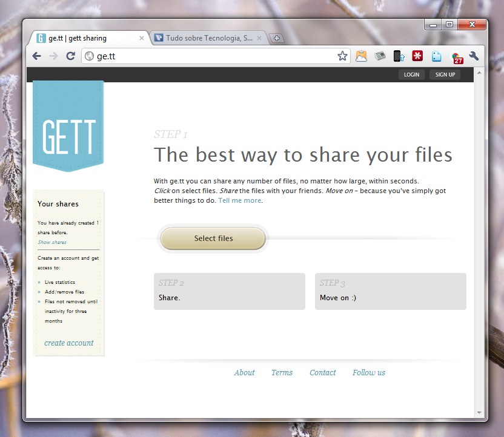Viewport: 504px width, 437px height.
Task: Click the STEP 2 Share box
Action: tap(230, 291)
